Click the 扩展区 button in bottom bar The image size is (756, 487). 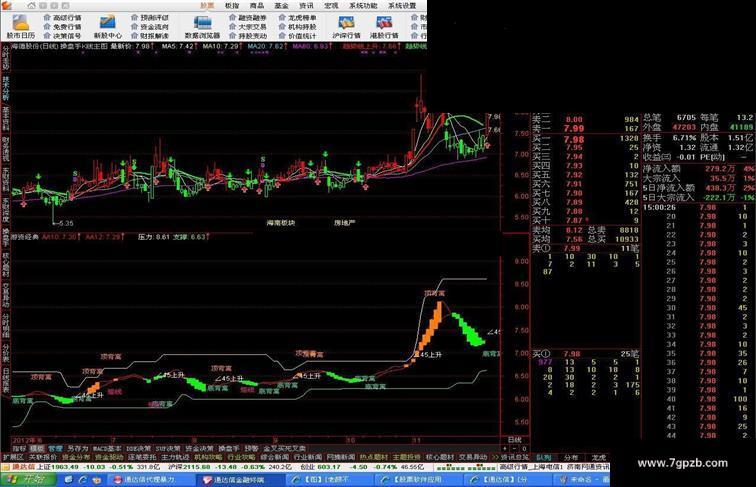click(x=13, y=457)
